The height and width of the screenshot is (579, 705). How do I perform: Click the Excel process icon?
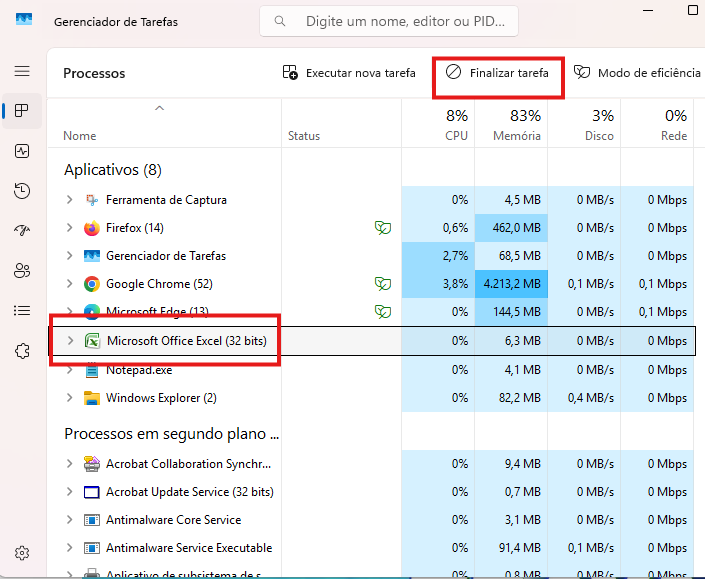[x=93, y=341]
